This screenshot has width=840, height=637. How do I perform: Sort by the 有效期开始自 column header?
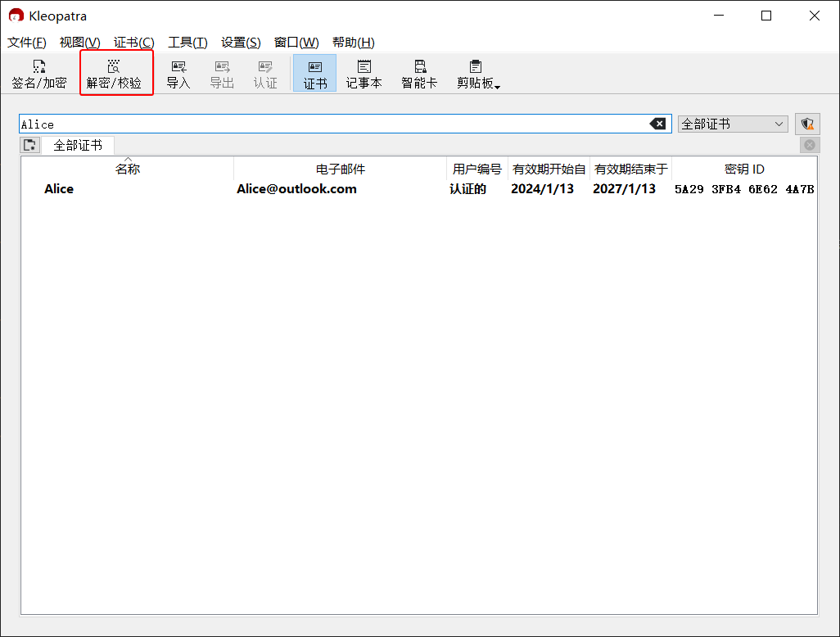point(549,169)
